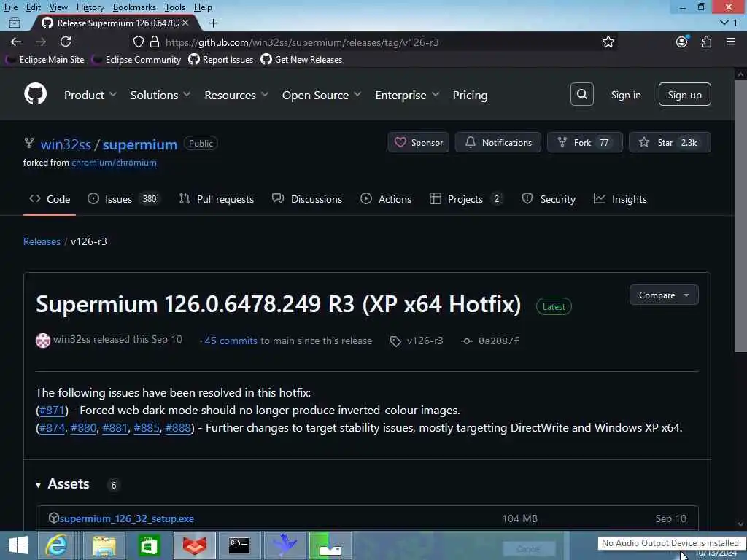This screenshot has width=747, height=560.
Task: Open the browser History menu
Action: point(90,7)
